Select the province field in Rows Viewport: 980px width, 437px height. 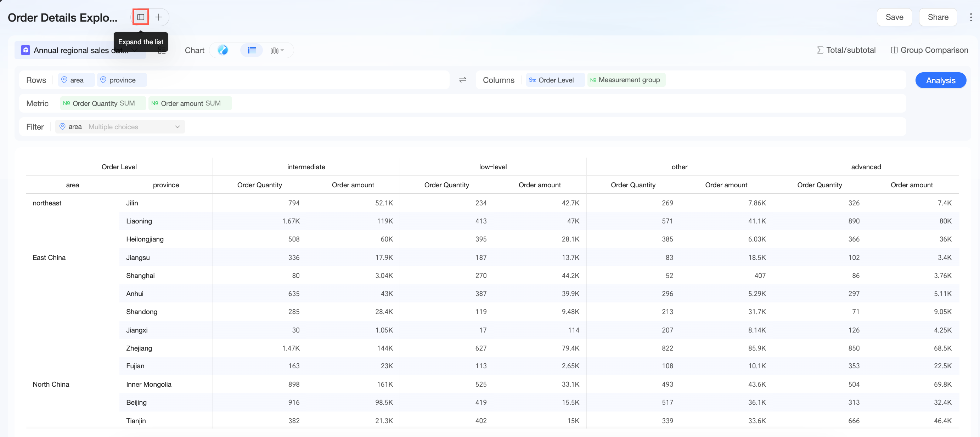click(122, 80)
